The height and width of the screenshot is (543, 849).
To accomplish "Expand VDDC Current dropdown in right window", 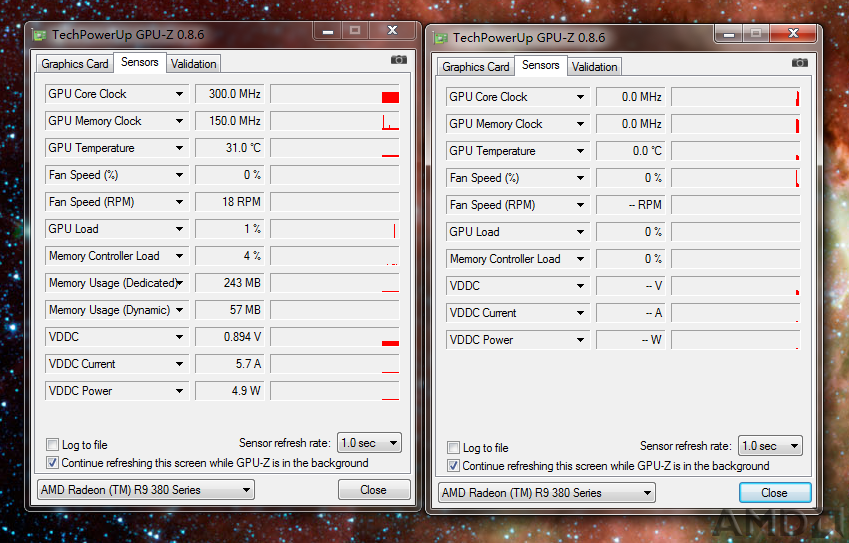I will [x=580, y=313].
